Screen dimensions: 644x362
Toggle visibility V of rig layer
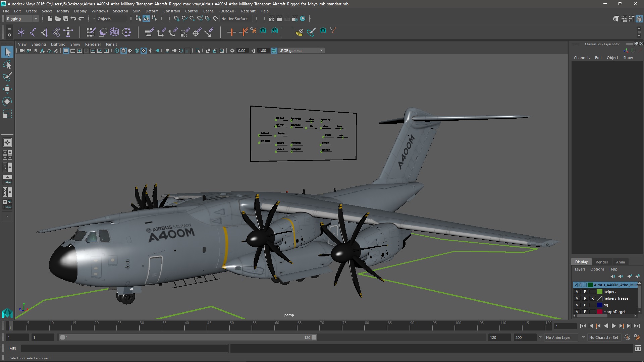[x=577, y=305]
